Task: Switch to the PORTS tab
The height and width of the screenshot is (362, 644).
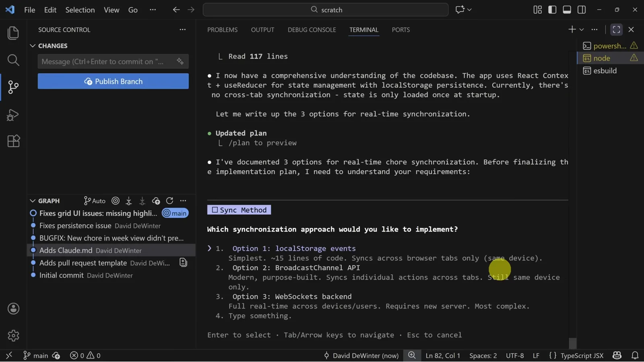Action: click(401, 30)
